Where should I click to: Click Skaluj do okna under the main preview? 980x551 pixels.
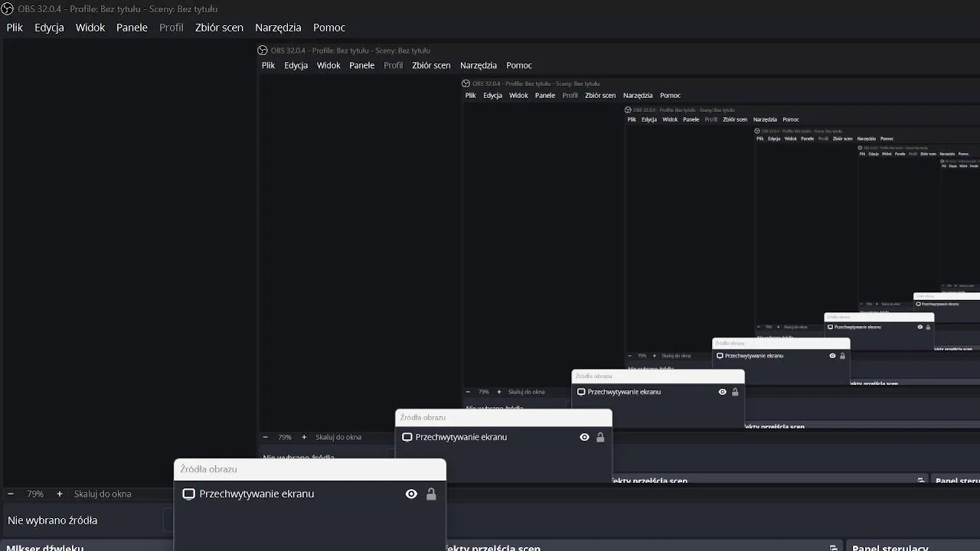pos(103,494)
